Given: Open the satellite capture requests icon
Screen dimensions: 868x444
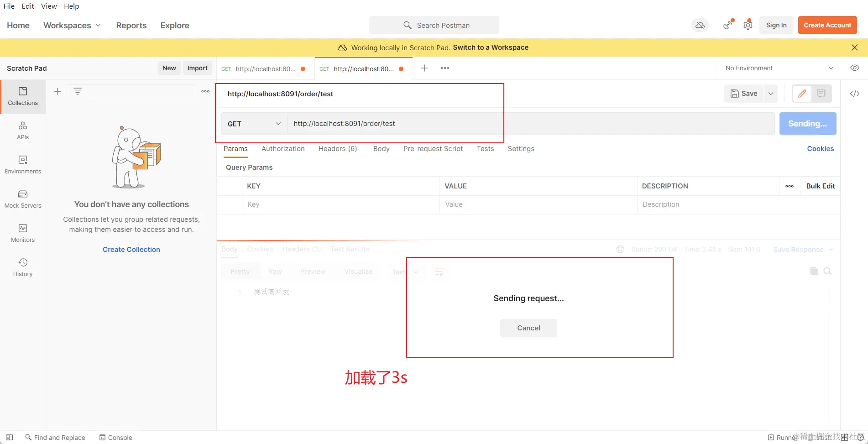Looking at the screenshot, I should pyautogui.click(x=728, y=25).
